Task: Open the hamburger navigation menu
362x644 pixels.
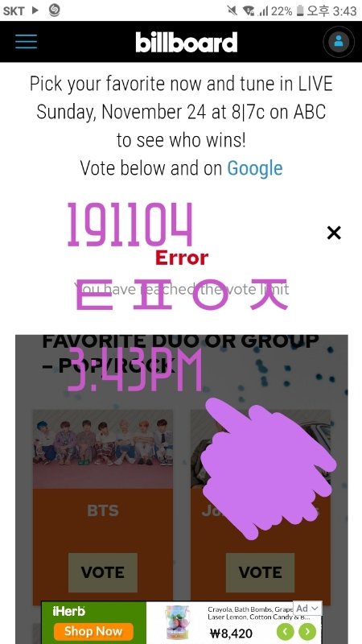Action: click(27, 42)
